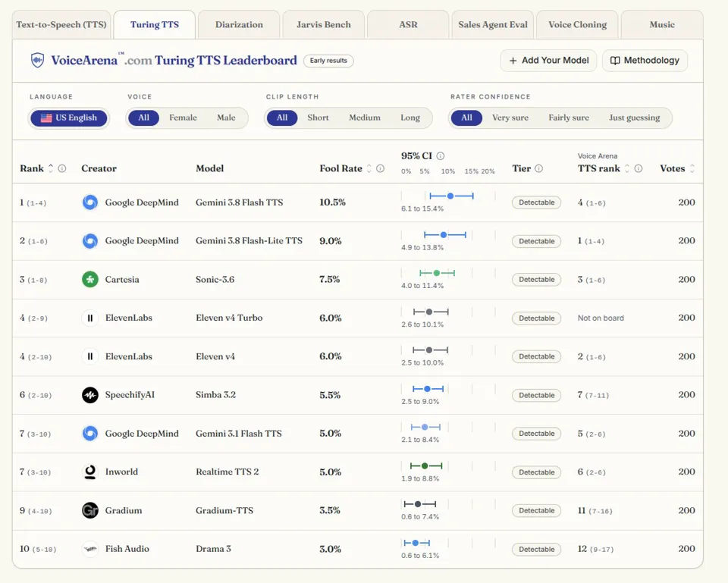The width and height of the screenshot is (728, 583).
Task: Switch to the Text-to-Speech (TTS) tab
Action: 61,24
